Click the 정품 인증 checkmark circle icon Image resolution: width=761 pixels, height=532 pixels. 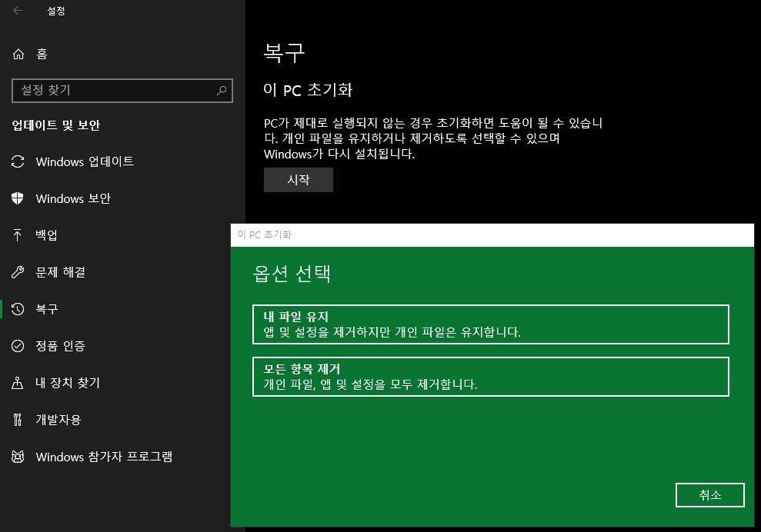(18, 346)
